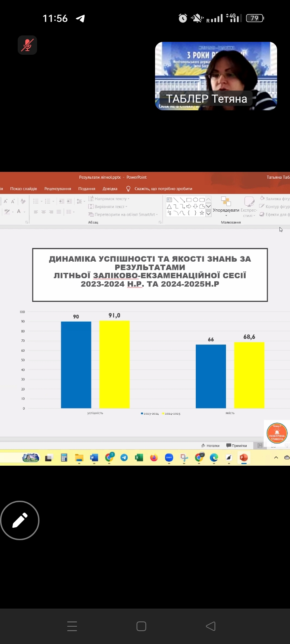The height and width of the screenshot is (644, 290).
Task: Switch to the Показ слайдів tab
Action: coord(23,189)
